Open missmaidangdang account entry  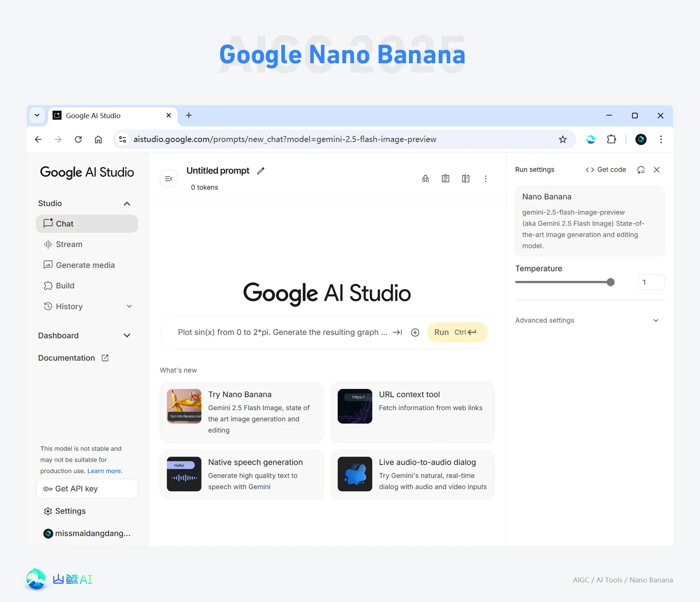click(87, 534)
